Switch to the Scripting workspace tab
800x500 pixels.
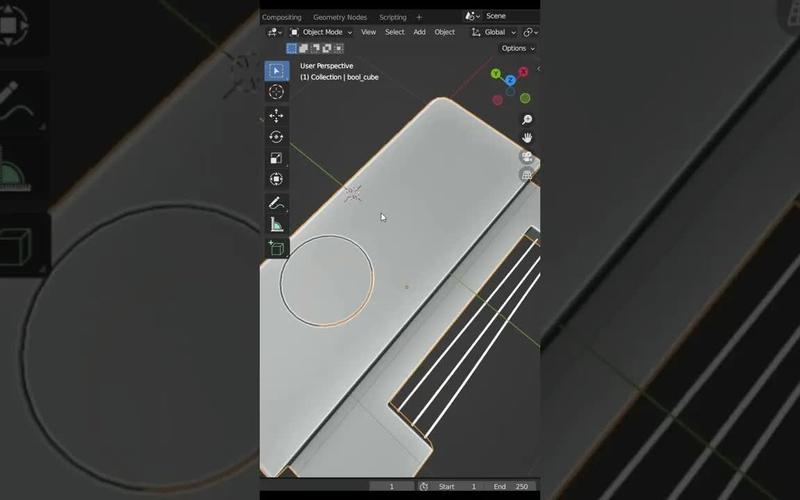(392, 17)
